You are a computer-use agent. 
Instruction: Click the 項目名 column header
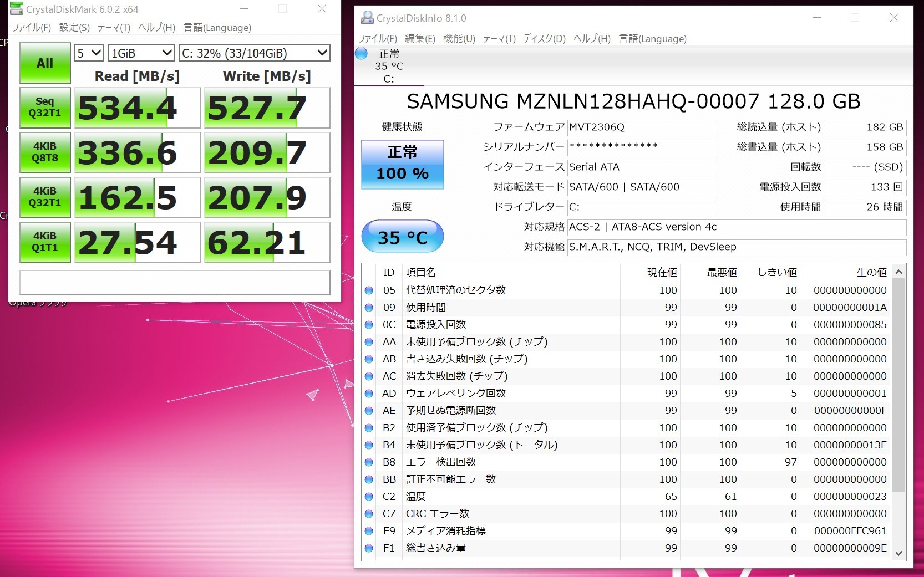pyautogui.click(x=510, y=272)
